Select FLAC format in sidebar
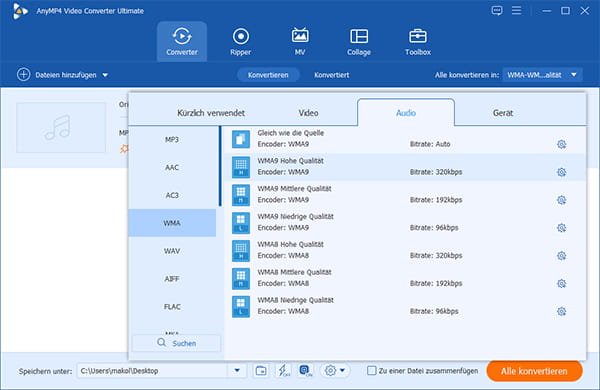This screenshot has height=390, width=600. click(172, 307)
